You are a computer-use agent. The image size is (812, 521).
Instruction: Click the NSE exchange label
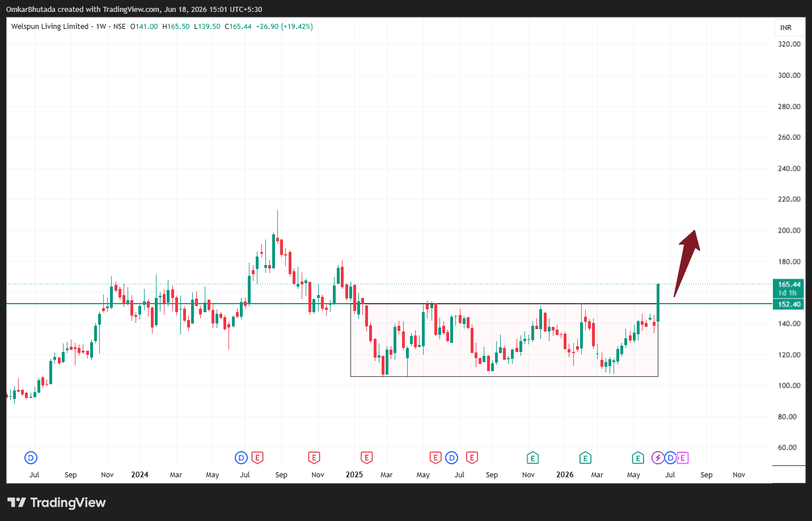click(x=120, y=27)
